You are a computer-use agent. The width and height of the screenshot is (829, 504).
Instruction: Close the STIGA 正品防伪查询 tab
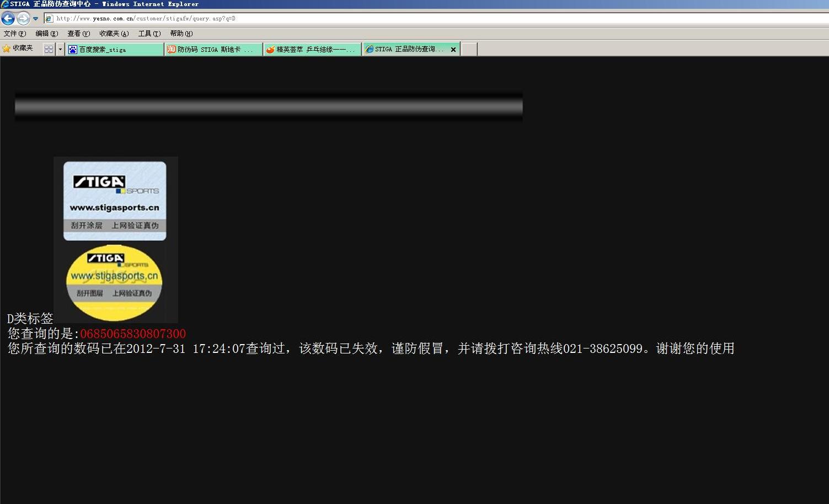pos(453,50)
